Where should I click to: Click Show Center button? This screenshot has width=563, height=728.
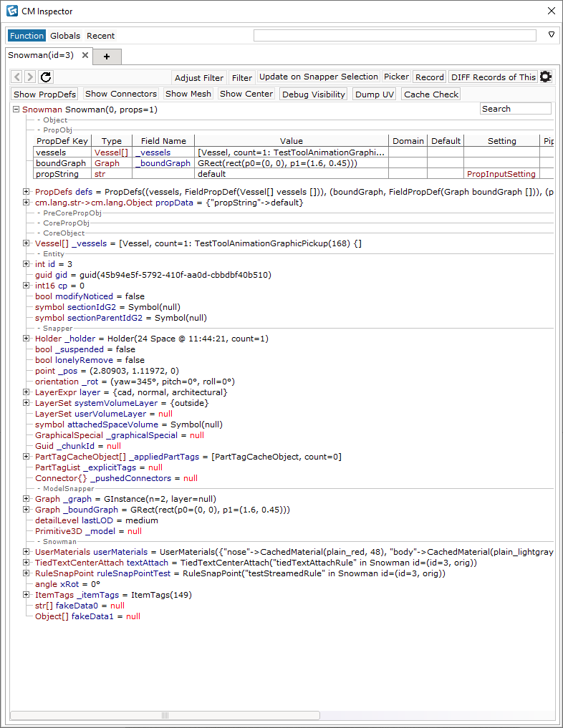pos(246,94)
